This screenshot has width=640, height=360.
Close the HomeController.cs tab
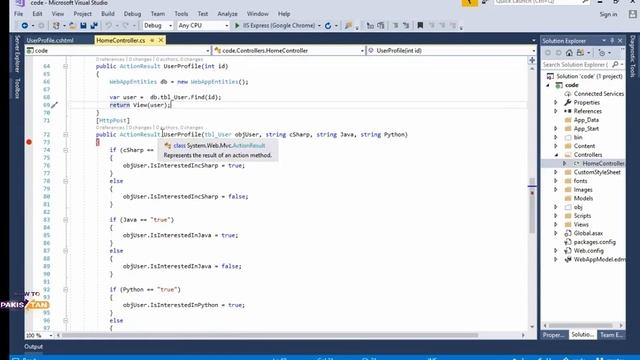pyautogui.click(x=161, y=40)
